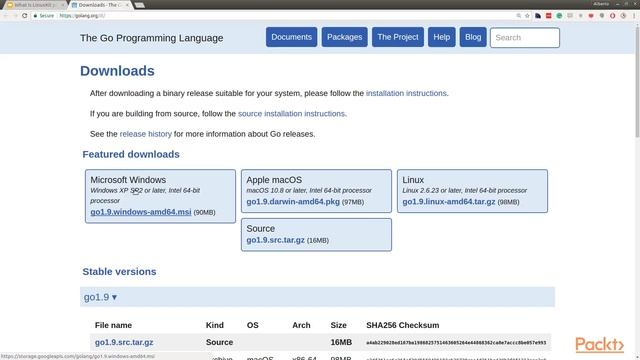The height and width of the screenshot is (360, 640).
Task: Click the 'Stable versions' heading
Action: click(x=119, y=271)
